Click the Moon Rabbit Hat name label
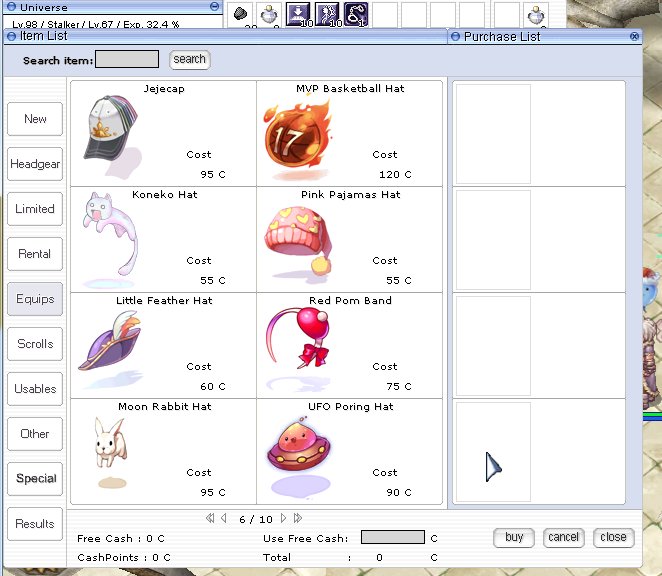 pos(165,407)
